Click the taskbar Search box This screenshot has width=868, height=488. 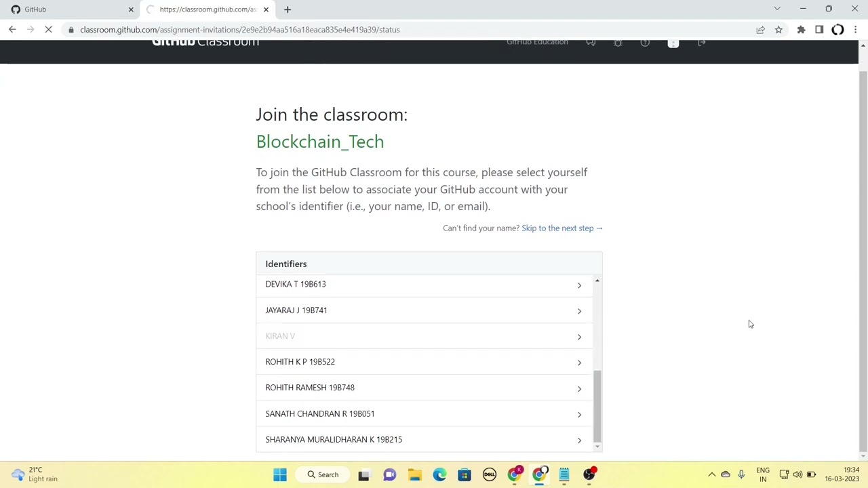[323, 474]
